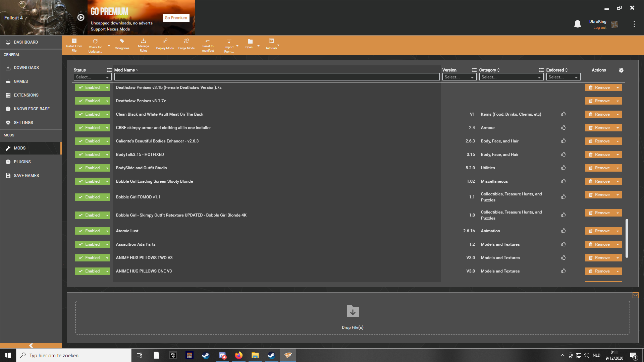Click mod list vertical scrollbar
Viewport: 644px width, 362px height.
click(x=627, y=238)
